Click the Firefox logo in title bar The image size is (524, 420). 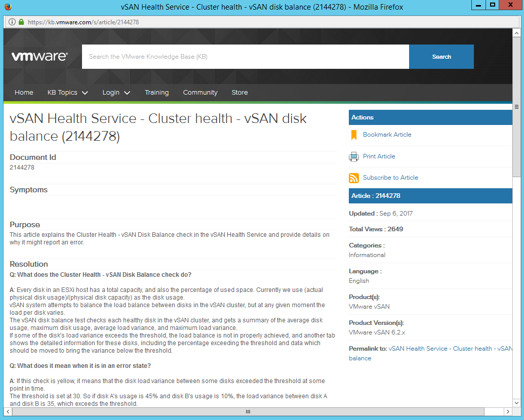click(x=8, y=7)
